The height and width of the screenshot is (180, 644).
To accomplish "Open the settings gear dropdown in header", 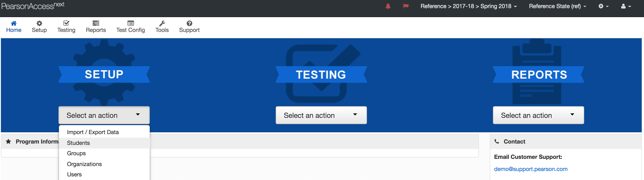I will tap(603, 6).
